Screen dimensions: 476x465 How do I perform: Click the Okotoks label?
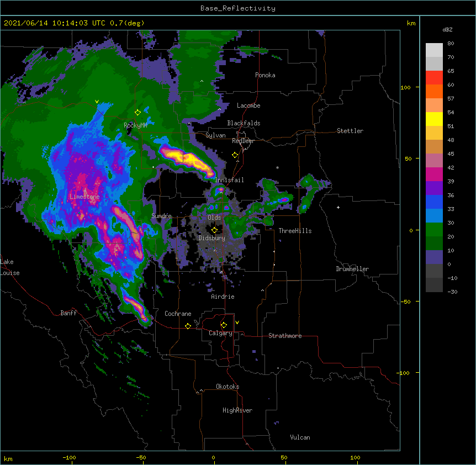(228, 387)
